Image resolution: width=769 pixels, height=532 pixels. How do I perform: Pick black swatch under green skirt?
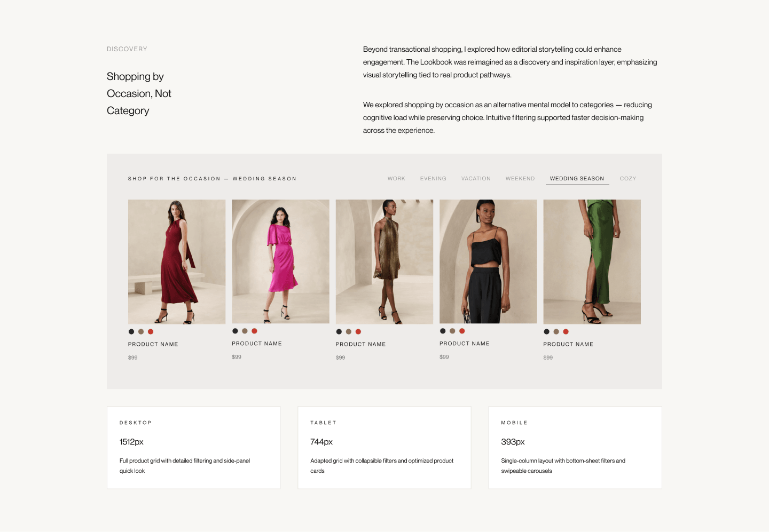547,331
